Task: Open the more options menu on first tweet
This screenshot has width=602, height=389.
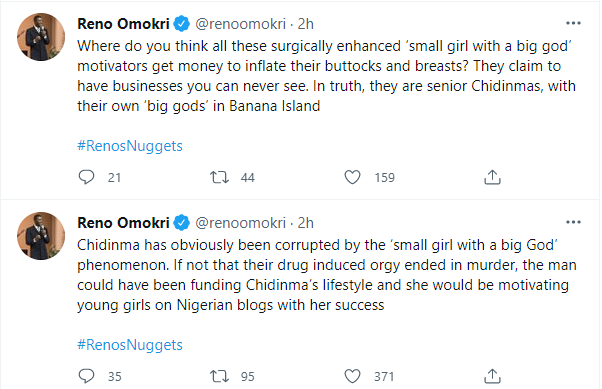Action: [573, 23]
